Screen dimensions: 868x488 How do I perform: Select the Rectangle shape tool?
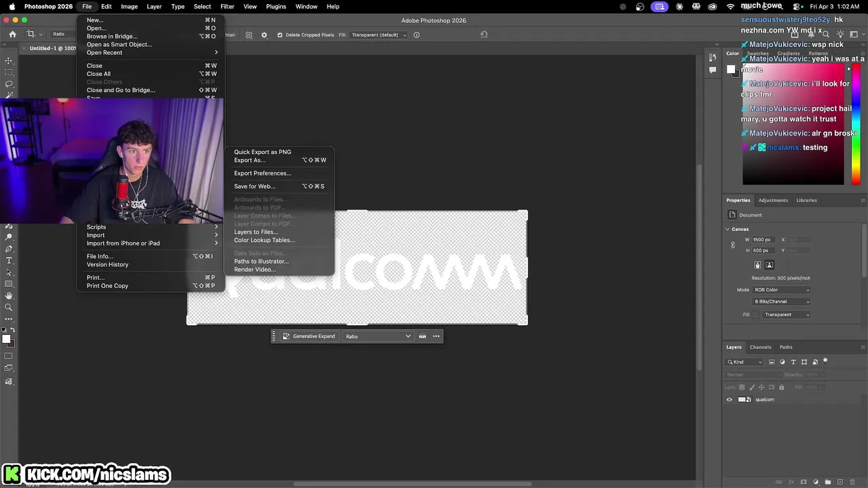click(9, 284)
